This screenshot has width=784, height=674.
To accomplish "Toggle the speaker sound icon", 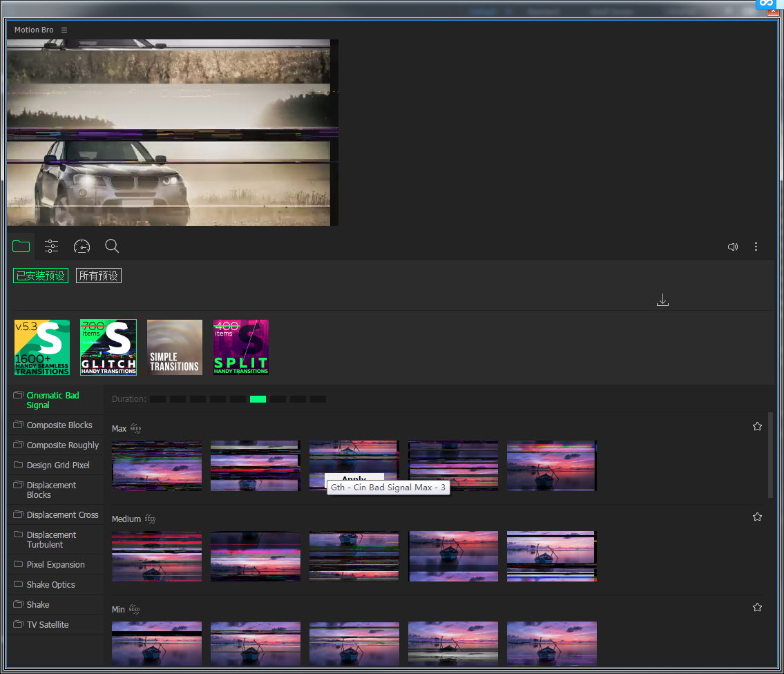I will coord(733,247).
